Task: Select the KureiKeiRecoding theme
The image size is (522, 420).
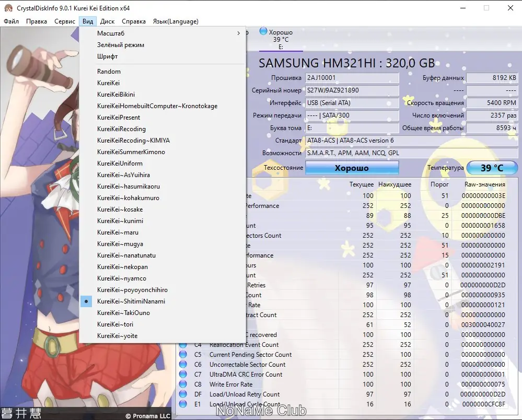Action: 163,129
